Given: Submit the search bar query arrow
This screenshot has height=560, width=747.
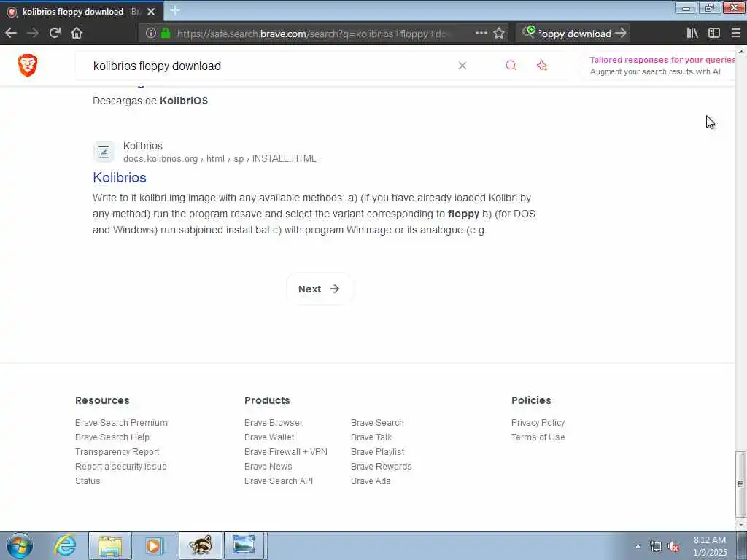Looking at the screenshot, I should [620, 33].
